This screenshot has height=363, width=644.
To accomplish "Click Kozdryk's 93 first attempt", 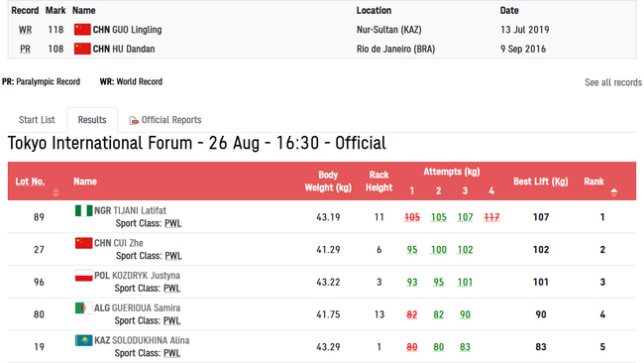I will point(412,282).
